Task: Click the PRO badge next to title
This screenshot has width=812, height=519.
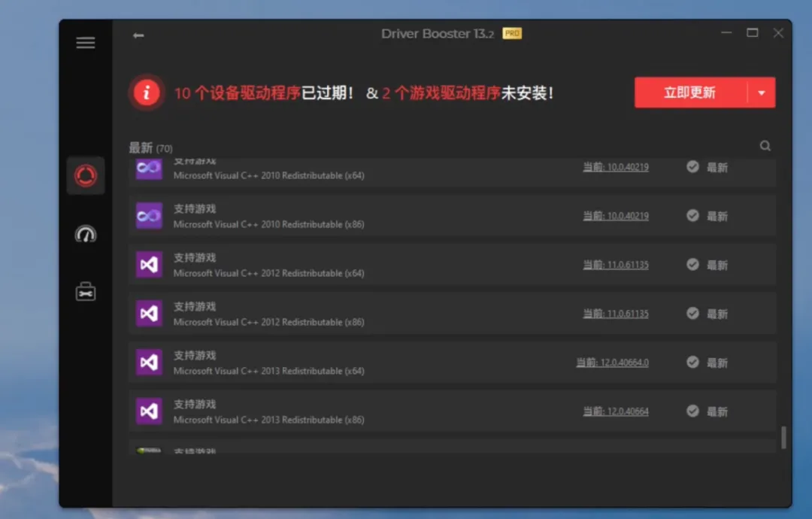Action: pos(512,34)
